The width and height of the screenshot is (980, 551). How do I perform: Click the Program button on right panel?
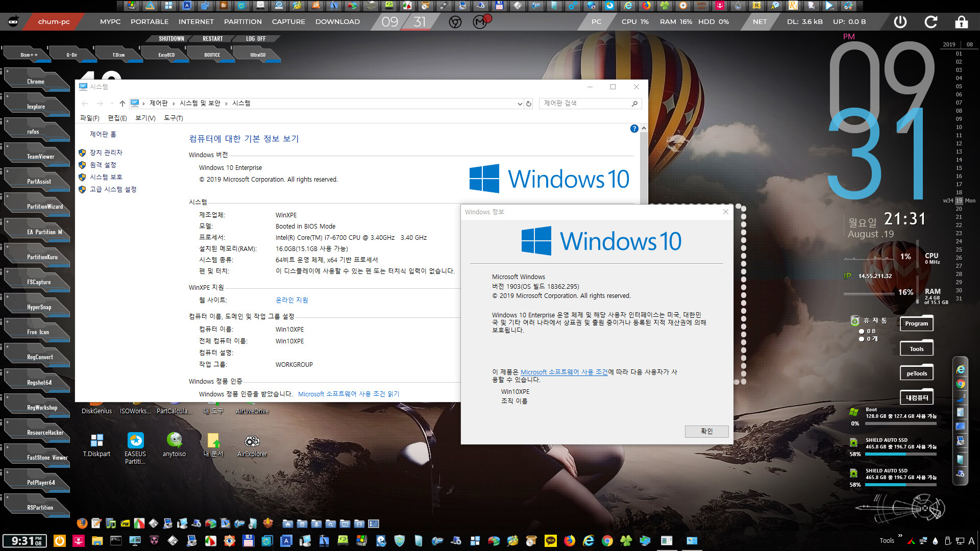(917, 323)
